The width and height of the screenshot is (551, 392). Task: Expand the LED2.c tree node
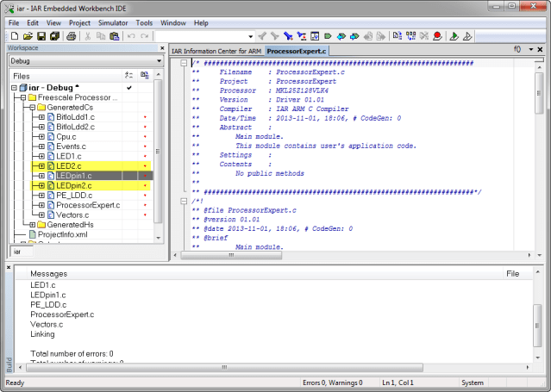pos(41,165)
